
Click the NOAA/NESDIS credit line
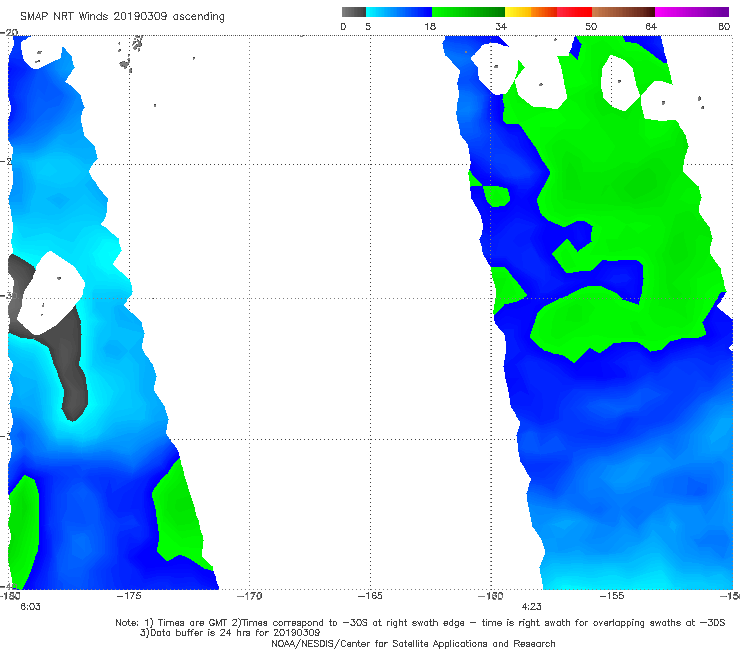[413, 644]
